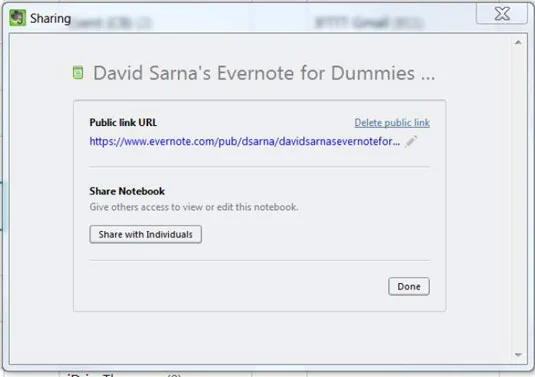Click the Evernote elephant icon in title bar
Image resolution: width=535 pixels, height=377 pixels.
point(17,18)
